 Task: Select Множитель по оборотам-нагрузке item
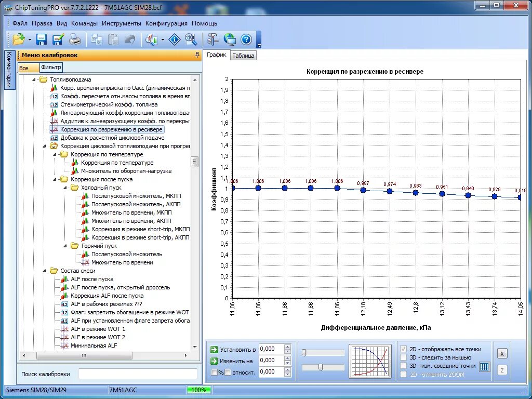[x=126, y=171]
